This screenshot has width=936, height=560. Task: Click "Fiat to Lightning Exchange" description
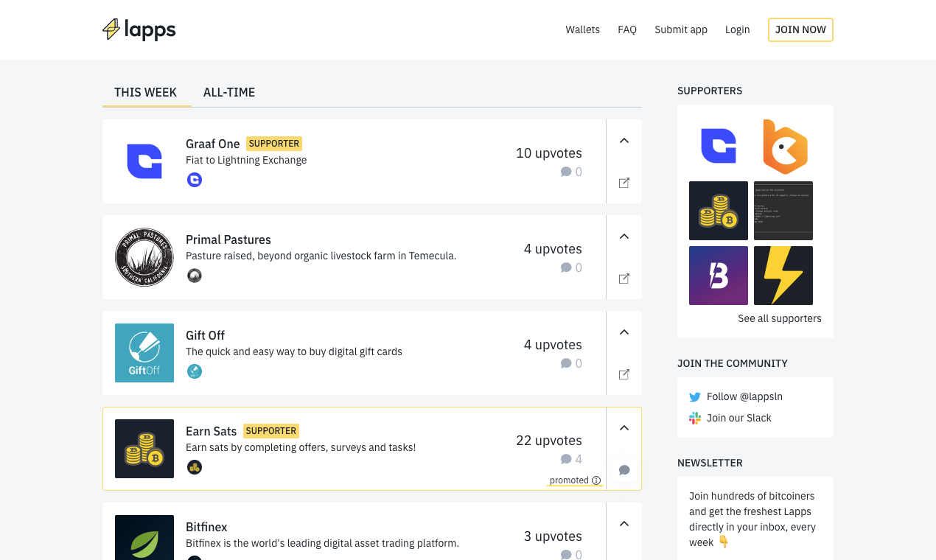(x=246, y=160)
